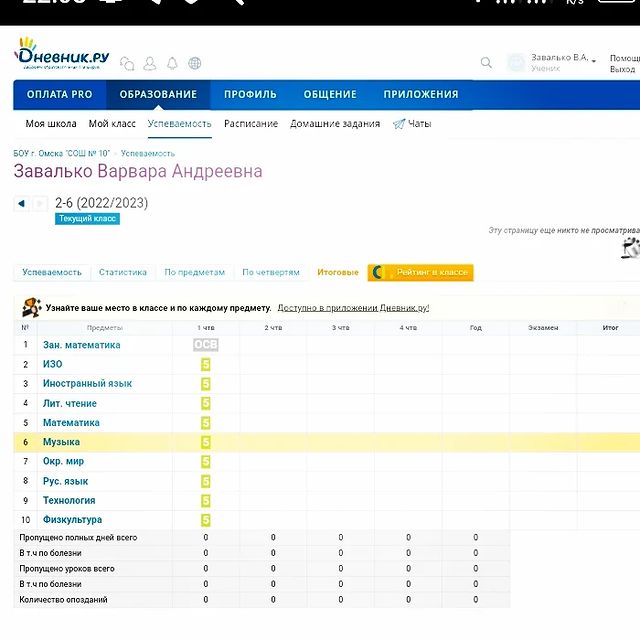Click grade 5 for ИЗО first quarter
640x640 pixels.
(x=206, y=364)
